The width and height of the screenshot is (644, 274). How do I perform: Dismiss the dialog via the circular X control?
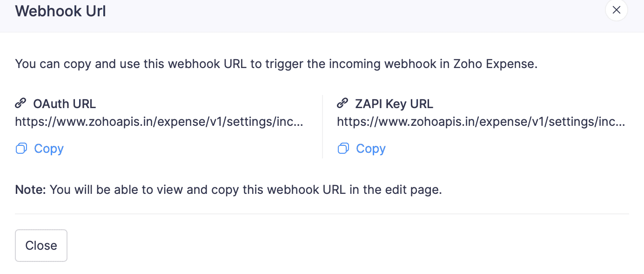click(x=616, y=10)
